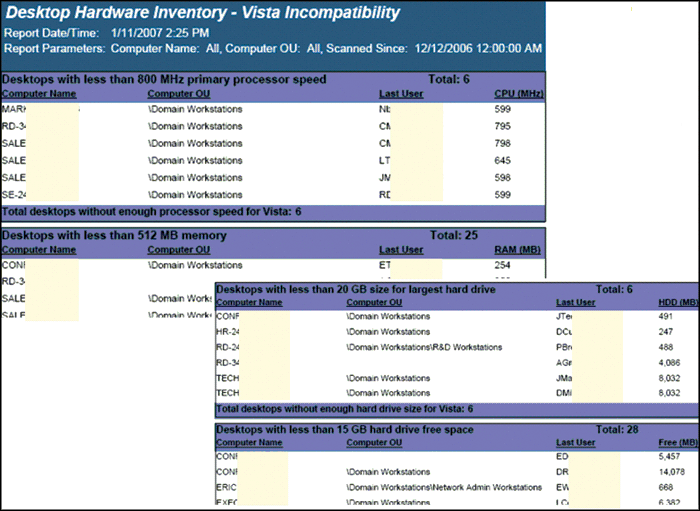
Task: Click heading 'Desktops with less than 512 MB memory'
Action: point(114,235)
